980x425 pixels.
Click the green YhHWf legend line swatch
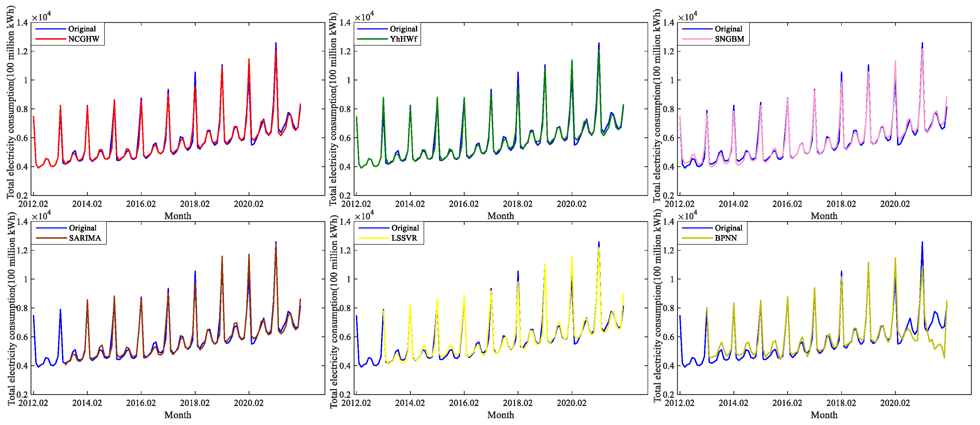click(x=372, y=39)
